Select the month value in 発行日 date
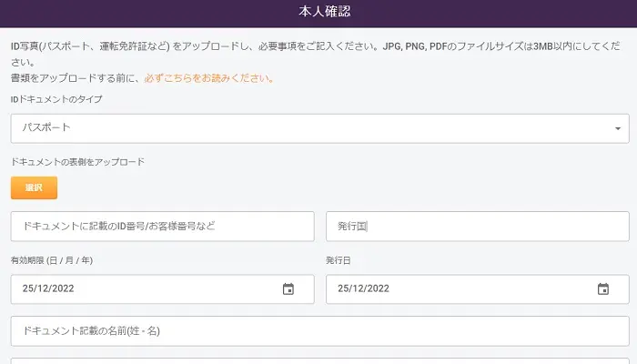Image resolution: width=637 pixels, height=364 pixels. [359, 289]
